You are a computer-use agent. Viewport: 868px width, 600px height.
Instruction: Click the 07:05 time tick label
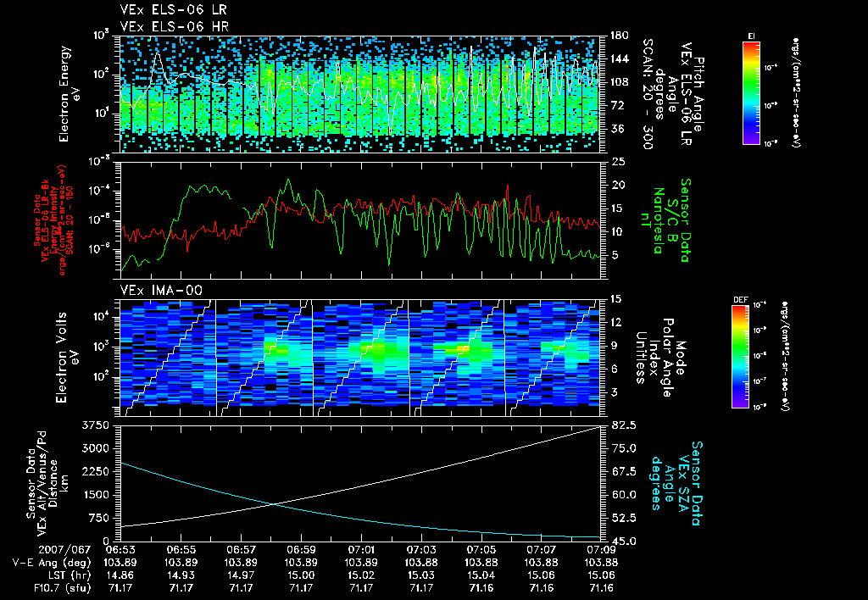pos(481,550)
